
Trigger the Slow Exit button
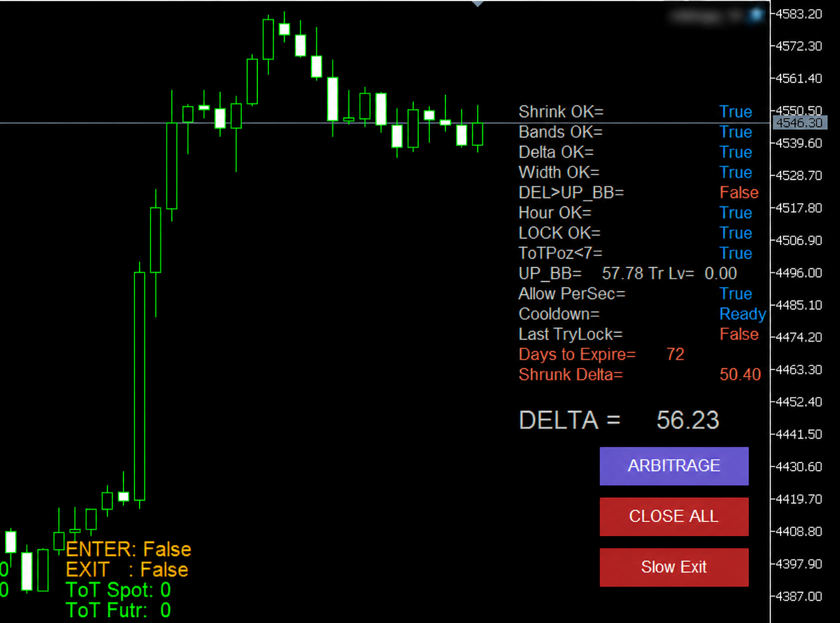pos(674,568)
